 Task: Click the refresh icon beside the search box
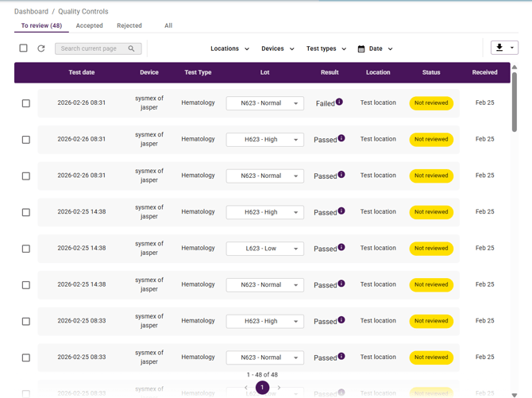coord(41,48)
